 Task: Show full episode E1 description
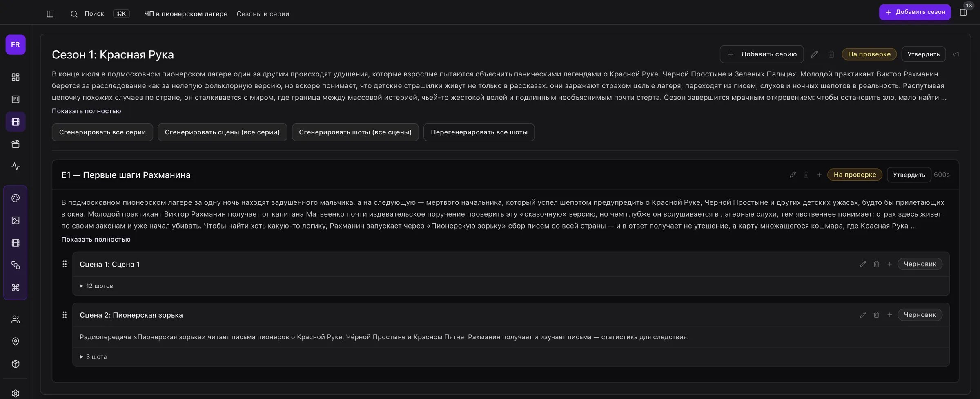click(96, 240)
